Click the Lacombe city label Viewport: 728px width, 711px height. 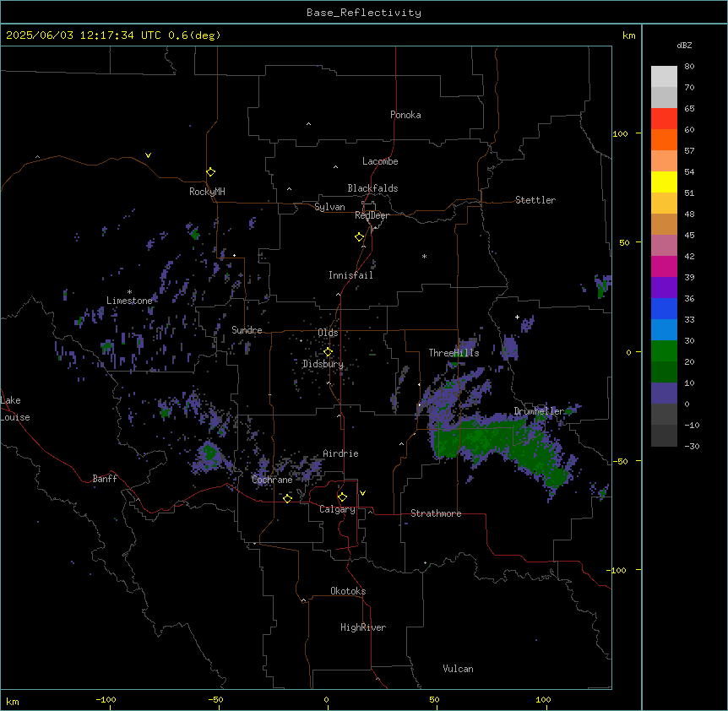pyautogui.click(x=380, y=161)
